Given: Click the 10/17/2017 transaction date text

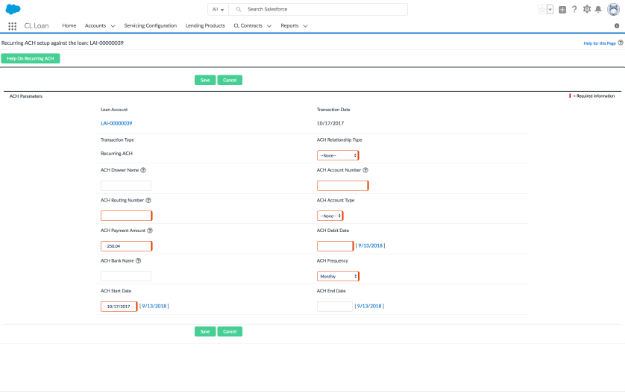Looking at the screenshot, I should click(330, 123).
